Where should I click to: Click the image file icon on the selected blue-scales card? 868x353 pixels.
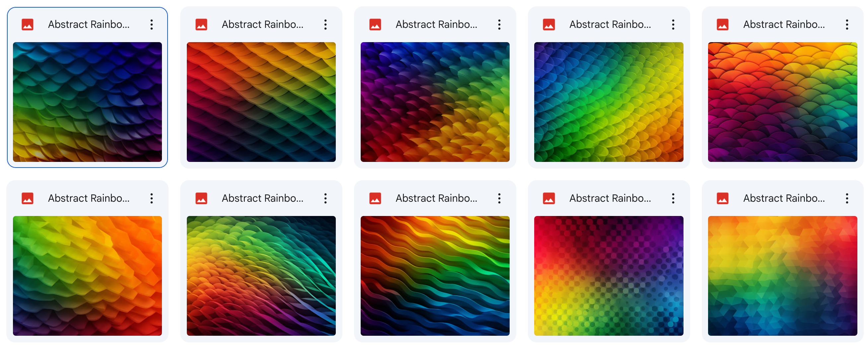click(x=27, y=25)
